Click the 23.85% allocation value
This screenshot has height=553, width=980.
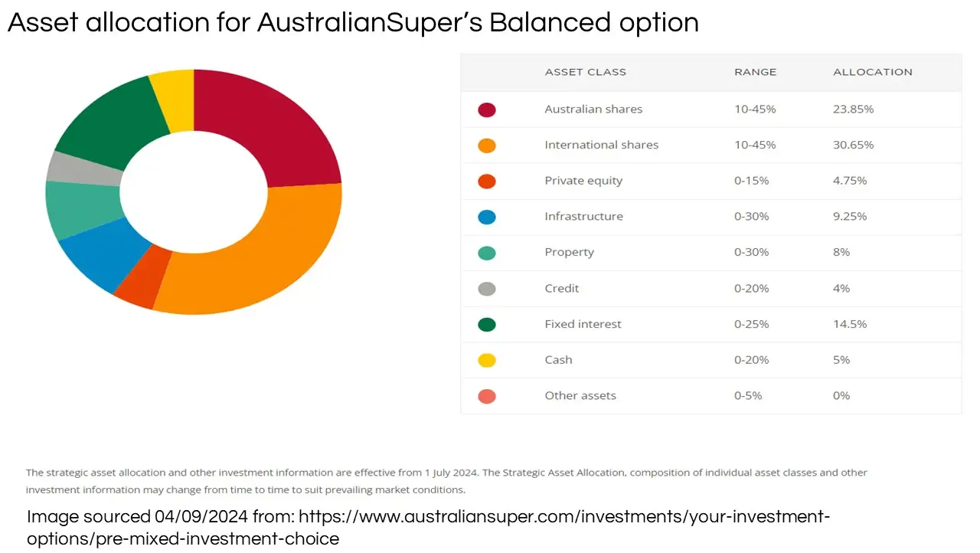853,110
